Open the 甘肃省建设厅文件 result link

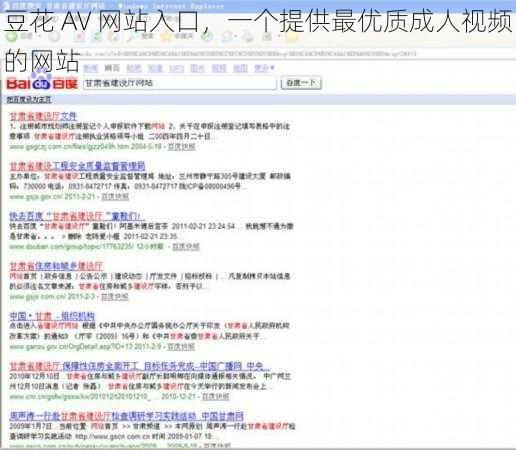coord(43,116)
